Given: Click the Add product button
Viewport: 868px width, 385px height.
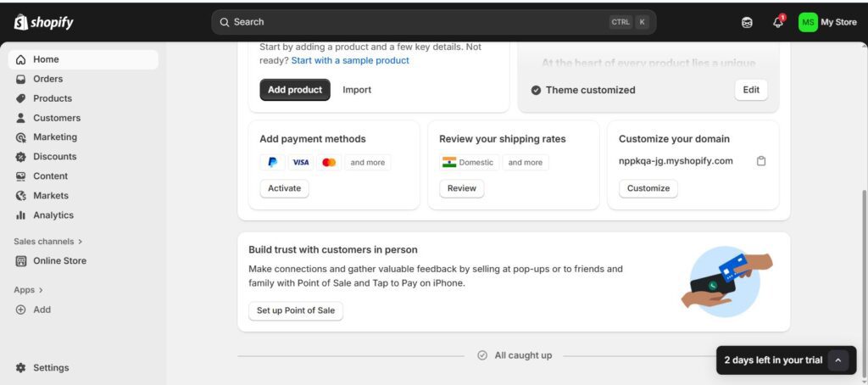Looking at the screenshot, I should [295, 90].
